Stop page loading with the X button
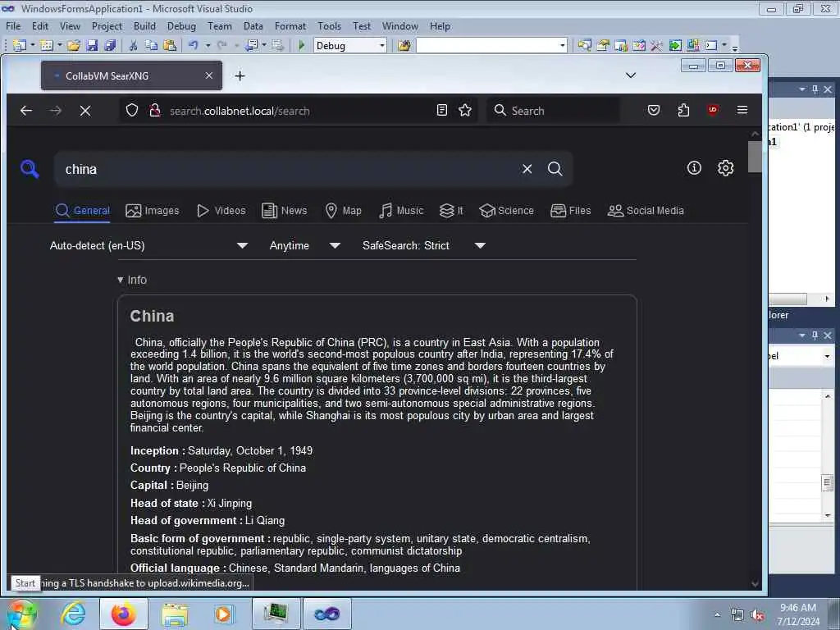Screen dimensions: 840x630 85,111
